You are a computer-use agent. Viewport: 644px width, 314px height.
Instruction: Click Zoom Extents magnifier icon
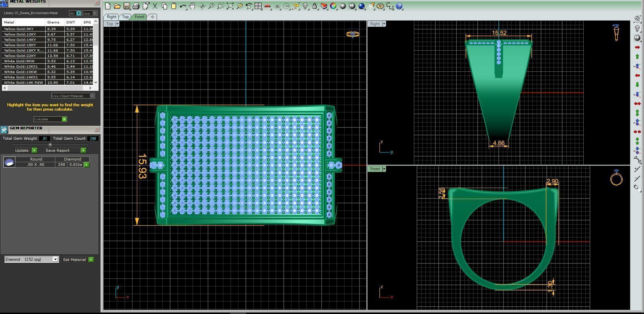[230, 6]
